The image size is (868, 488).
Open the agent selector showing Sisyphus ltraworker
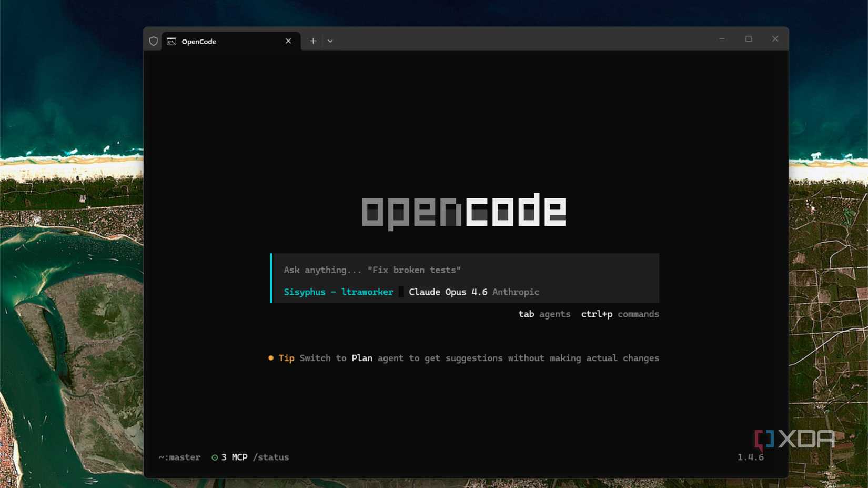(x=338, y=292)
